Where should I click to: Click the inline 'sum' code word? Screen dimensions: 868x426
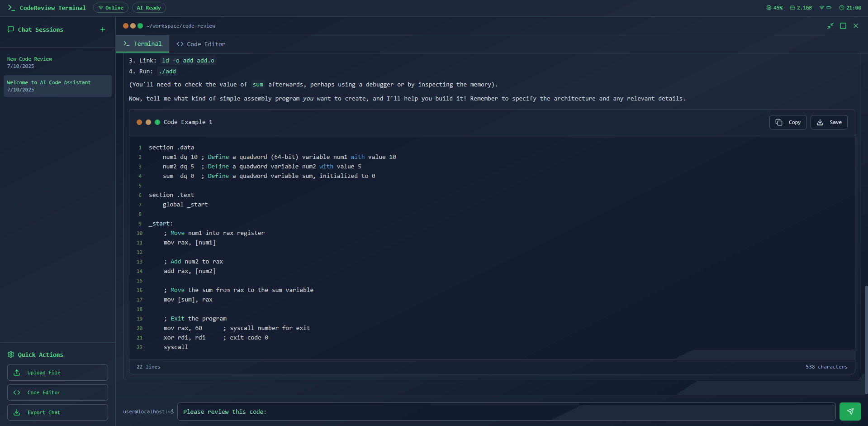(258, 85)
